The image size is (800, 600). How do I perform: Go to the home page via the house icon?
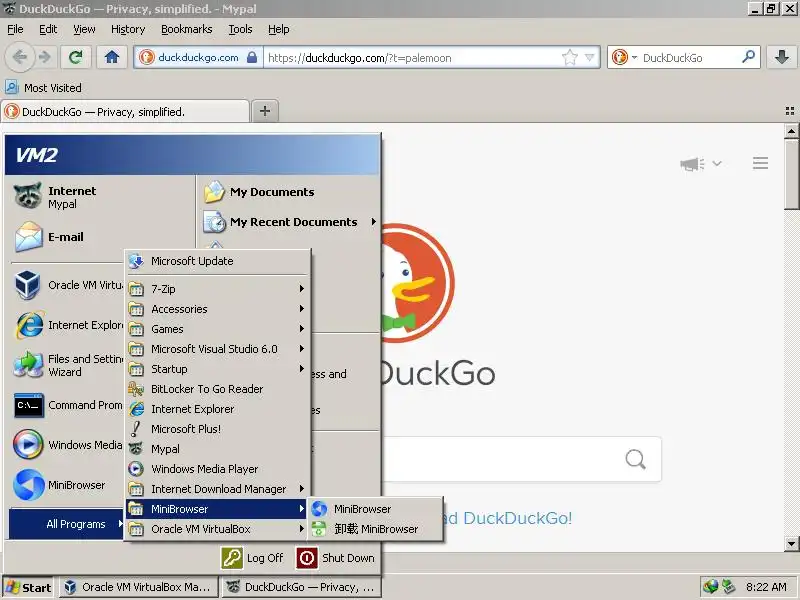(112, 57)
